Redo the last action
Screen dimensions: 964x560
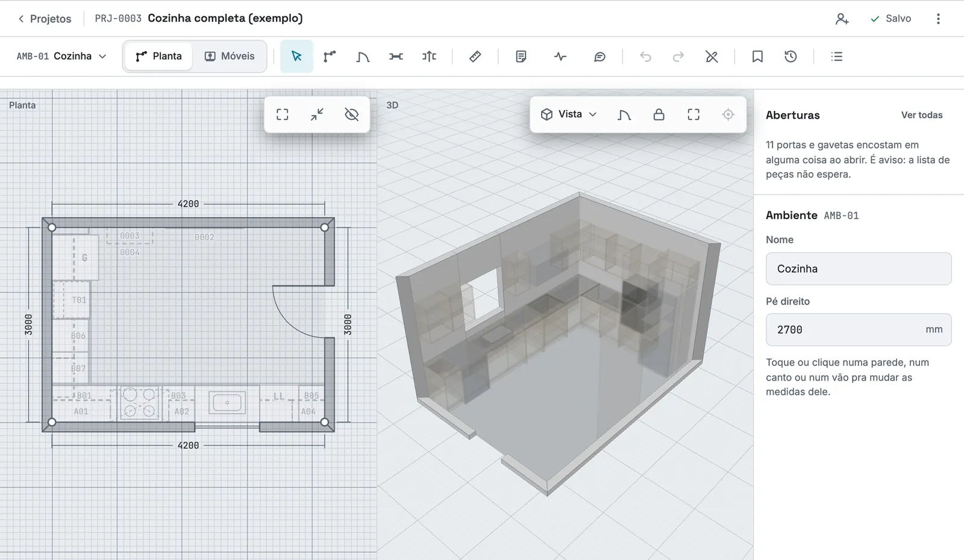pyautogui.click(x=678, y=56)
